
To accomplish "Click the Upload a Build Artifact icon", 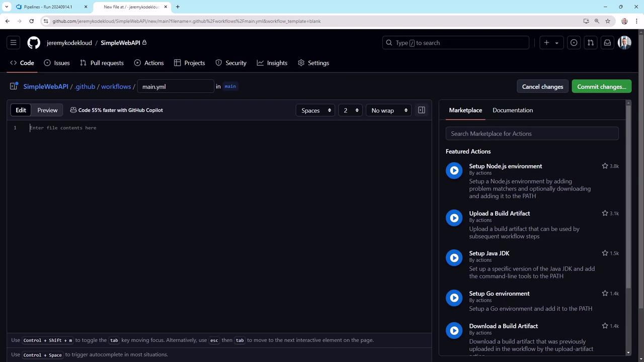I will click(454, 218).
